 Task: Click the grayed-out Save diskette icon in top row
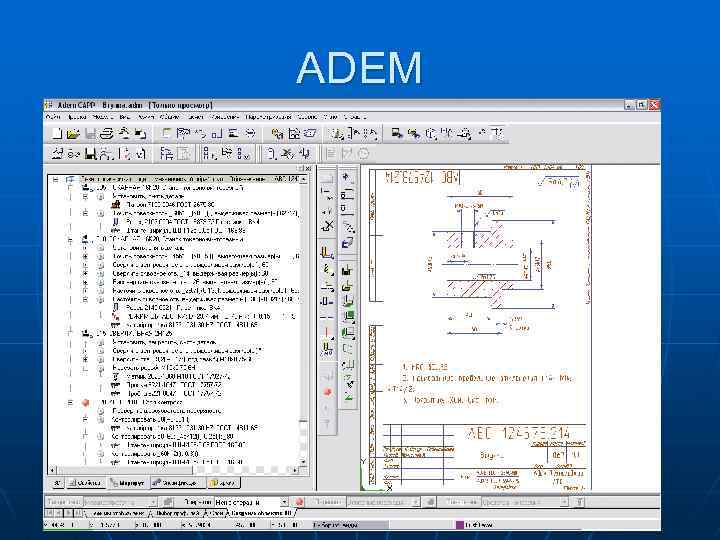(x=91, y=134)
